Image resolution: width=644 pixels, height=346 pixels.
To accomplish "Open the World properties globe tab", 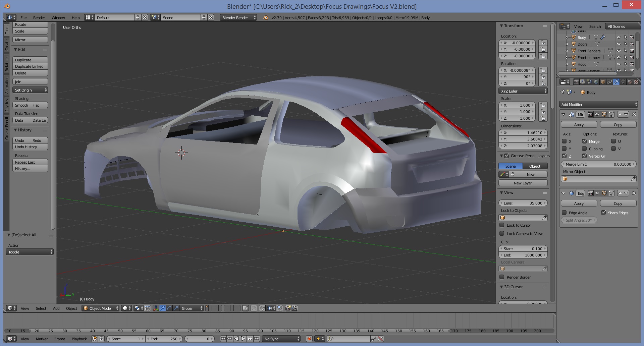I will click(596, 82).
